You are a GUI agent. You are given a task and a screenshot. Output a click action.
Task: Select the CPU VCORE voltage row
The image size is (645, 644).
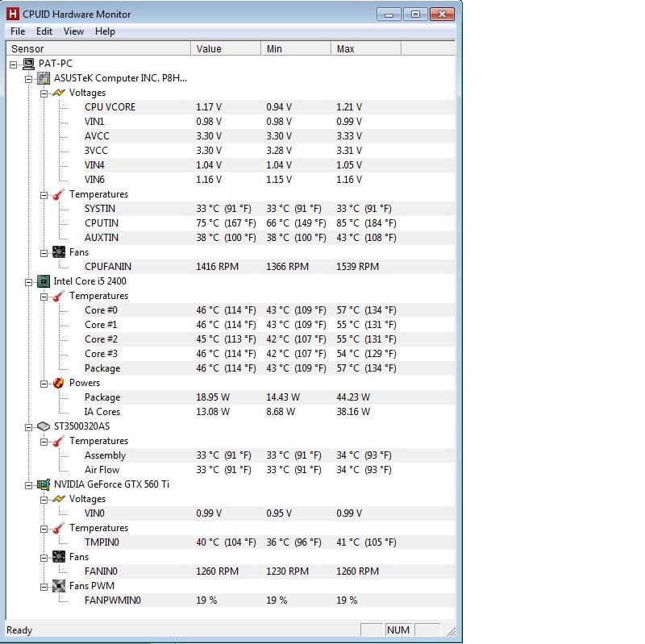click(269, 107)
